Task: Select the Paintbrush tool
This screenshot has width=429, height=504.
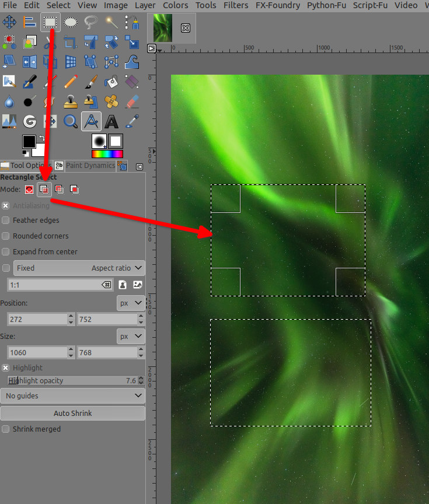Action: pos(91,82)
